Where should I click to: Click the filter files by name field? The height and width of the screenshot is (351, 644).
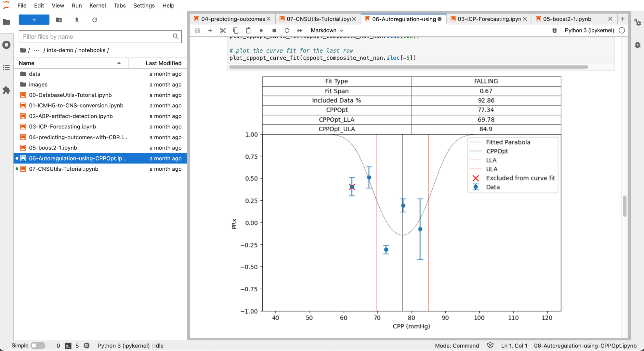[x=97, y=37]
